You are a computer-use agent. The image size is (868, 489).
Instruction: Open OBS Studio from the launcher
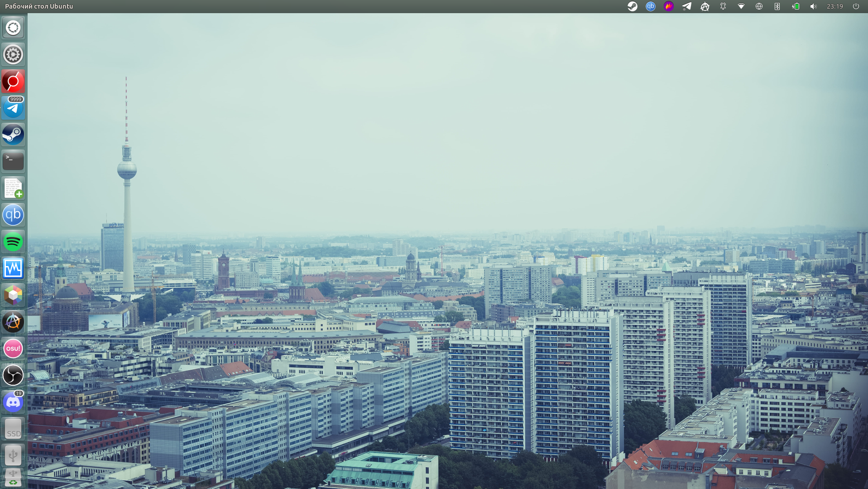(x=13, y=375)
